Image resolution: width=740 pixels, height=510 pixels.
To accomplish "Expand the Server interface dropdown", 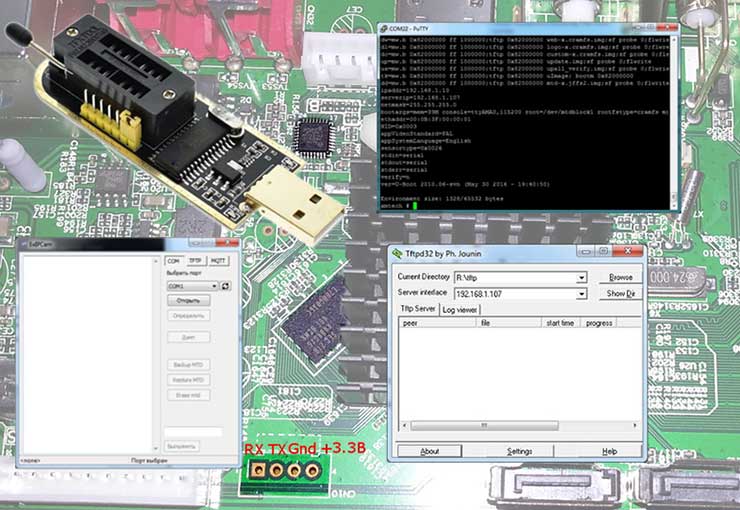I will click(x=581, y=294).
